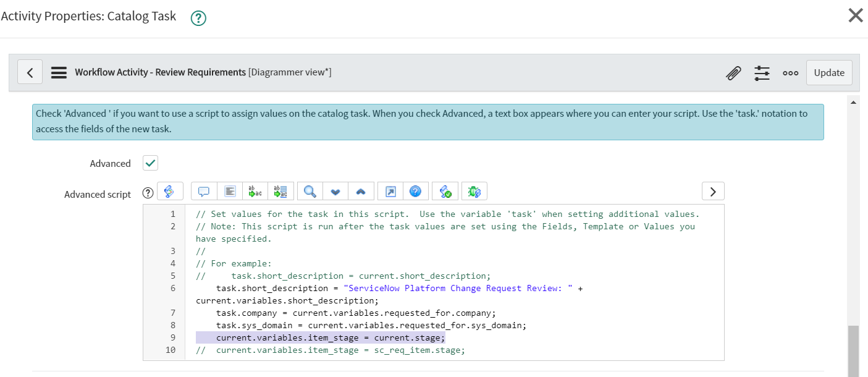The image size is (868, 377).
Task: Open script debugger bug icon
Action: pos(474,192)
